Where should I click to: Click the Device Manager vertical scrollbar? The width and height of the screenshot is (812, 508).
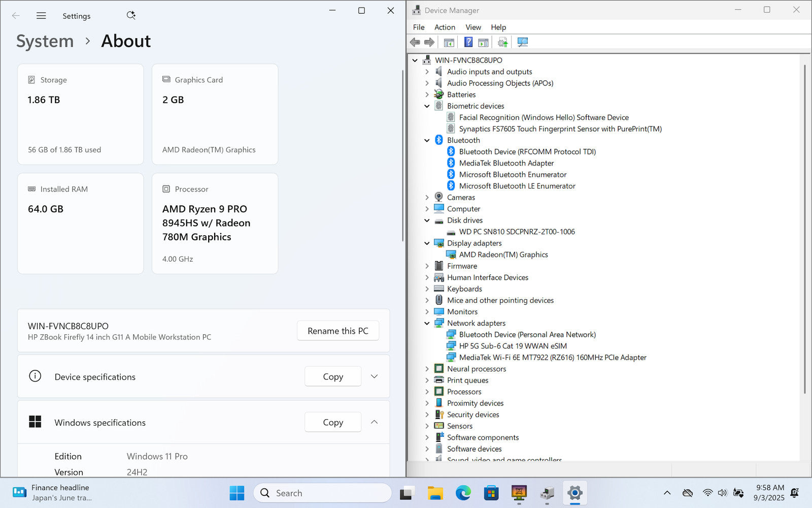click(805, 229)
